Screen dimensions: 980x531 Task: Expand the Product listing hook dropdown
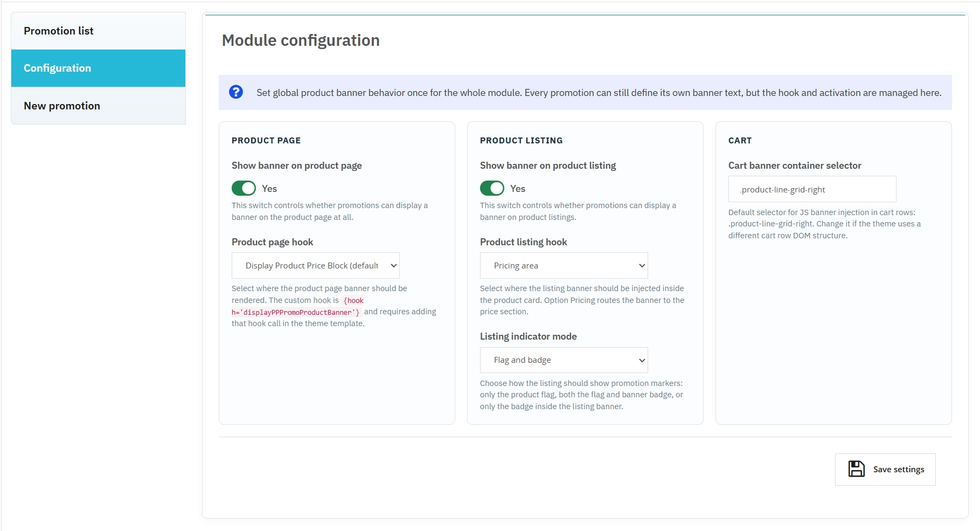click(564, 266)
